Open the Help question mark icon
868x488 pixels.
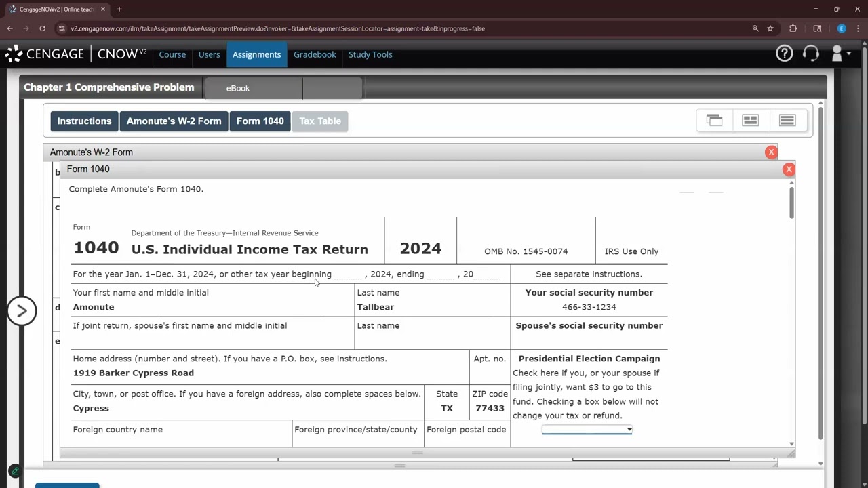785,54
